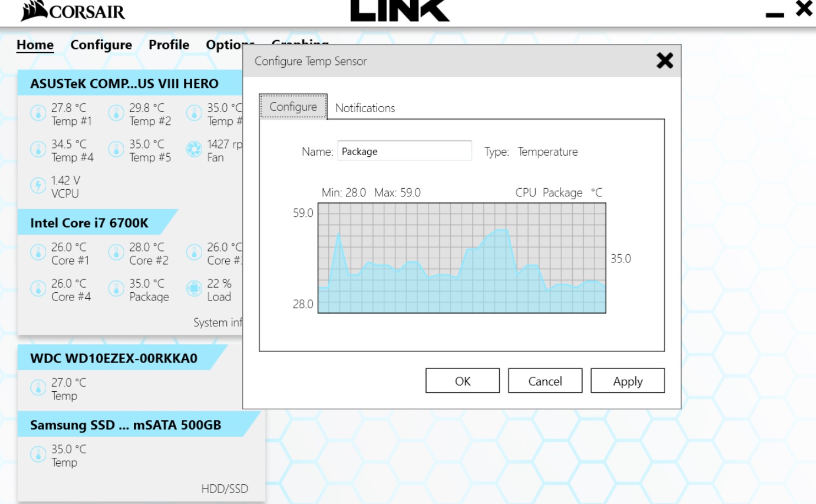The image size is (816, 504).
Task: Close the Configure Temp Sensor dialog
Action: pos(665,61)
